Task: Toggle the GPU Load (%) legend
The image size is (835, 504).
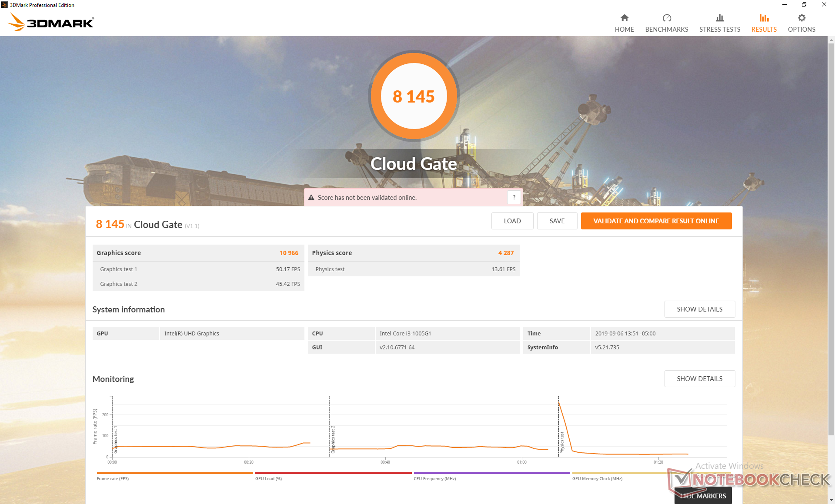Action: [268, 478]
